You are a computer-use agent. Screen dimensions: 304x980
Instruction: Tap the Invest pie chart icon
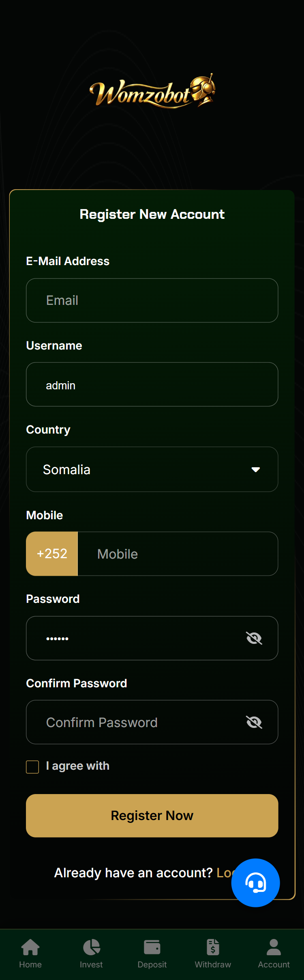click(x=91, y=947)
